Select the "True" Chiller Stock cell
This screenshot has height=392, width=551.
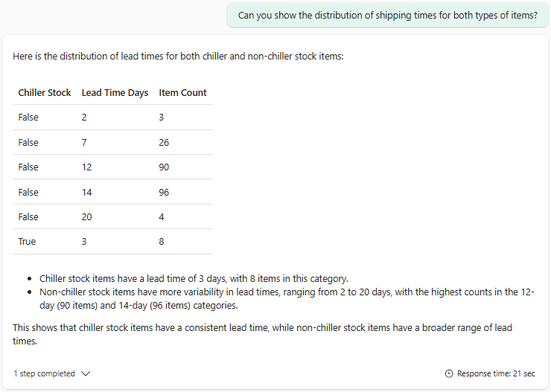click(28, 242)
